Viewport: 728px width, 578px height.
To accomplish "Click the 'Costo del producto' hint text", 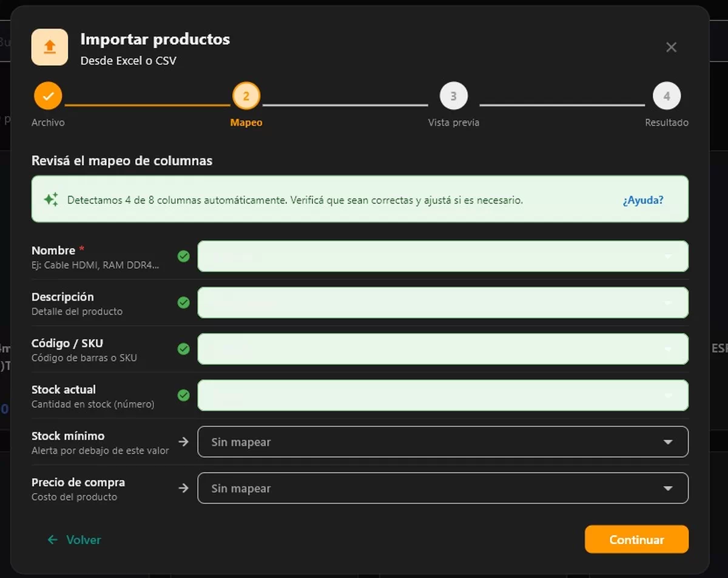I will click(75, 497).
